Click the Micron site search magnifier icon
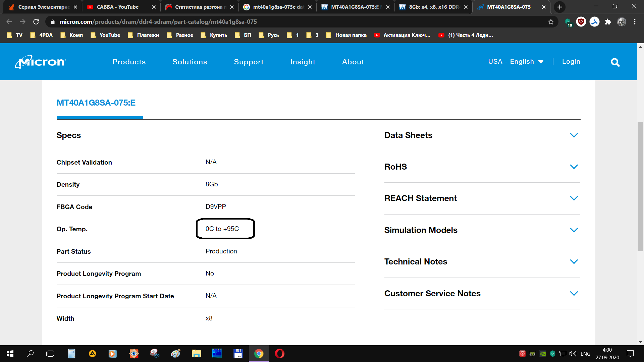The image size is (644, 362). 615,62
